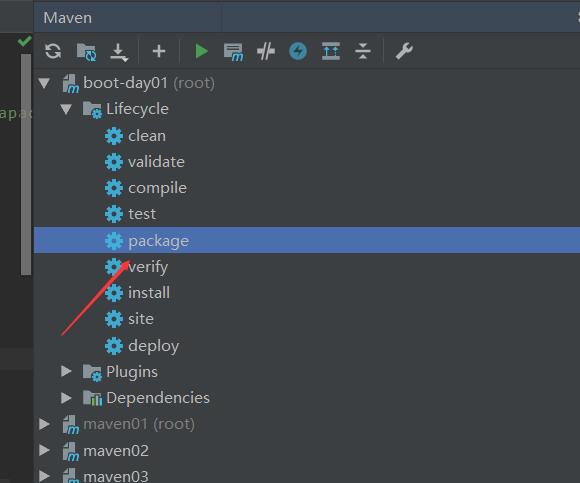Toggle Skip Tests mode icon

[266, 51]
